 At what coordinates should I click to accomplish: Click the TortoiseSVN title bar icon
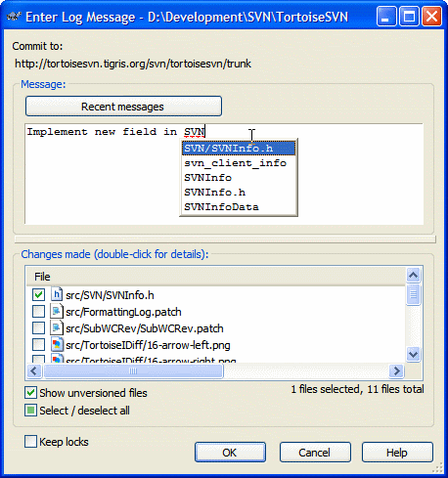[x=14, y=17]
